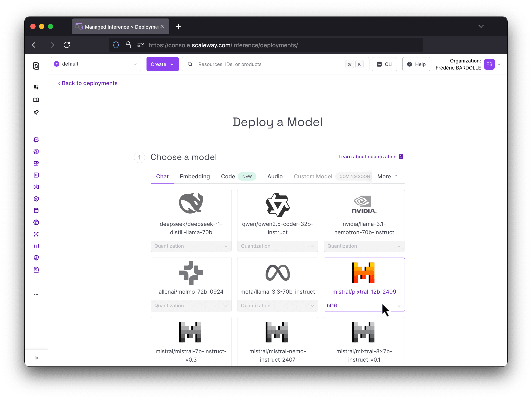Open the globe network icon in sidebar
Viewport: 532px width, 399px height.
[x=36, y=222]
